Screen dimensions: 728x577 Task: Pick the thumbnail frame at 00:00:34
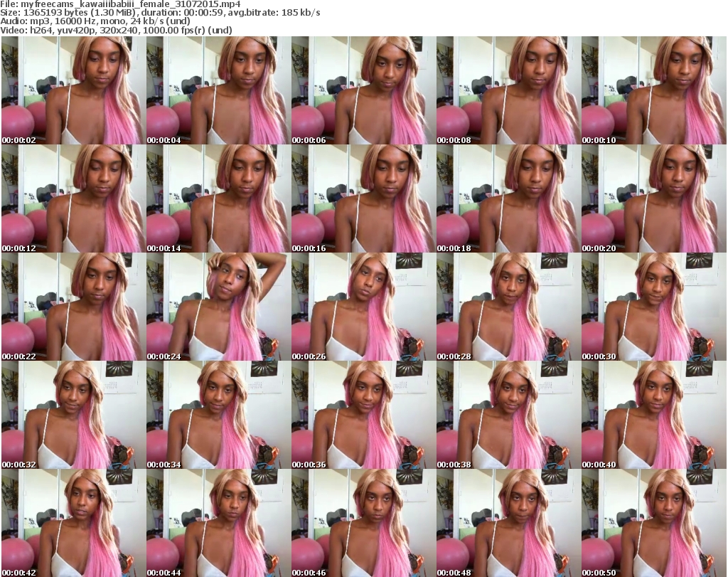[x=218, y=415]
